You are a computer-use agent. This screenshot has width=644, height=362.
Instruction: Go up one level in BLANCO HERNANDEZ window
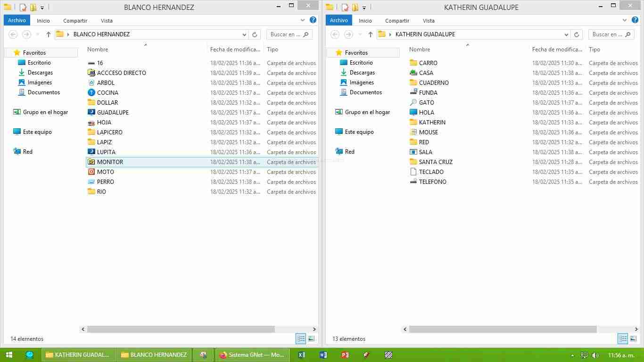[x=48, y=34]
